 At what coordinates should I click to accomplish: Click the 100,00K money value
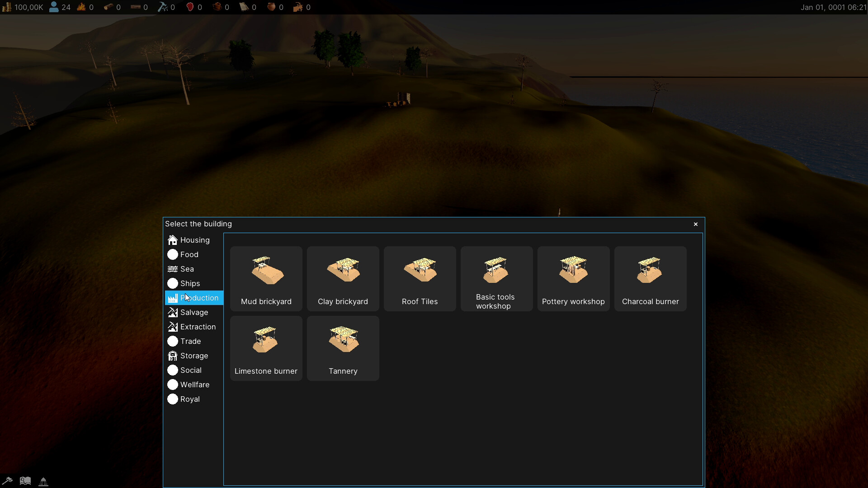(29, 7)
